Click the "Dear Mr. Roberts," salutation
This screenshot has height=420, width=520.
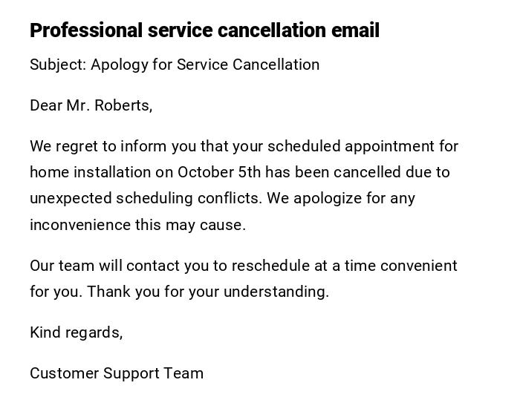91,105
